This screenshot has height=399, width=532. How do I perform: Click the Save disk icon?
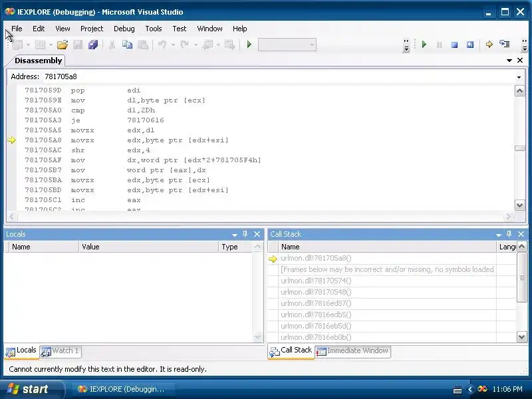78,45
